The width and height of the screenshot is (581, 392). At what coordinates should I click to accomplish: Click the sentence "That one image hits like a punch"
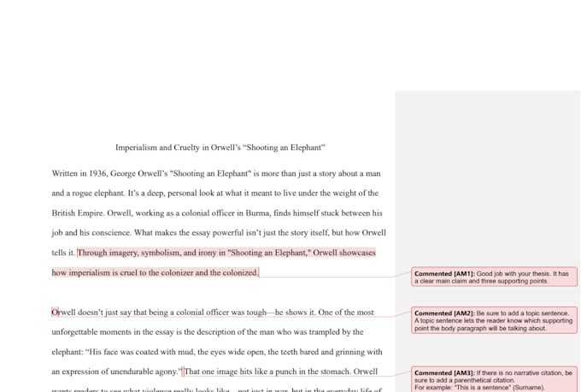(x=267, y=372)
